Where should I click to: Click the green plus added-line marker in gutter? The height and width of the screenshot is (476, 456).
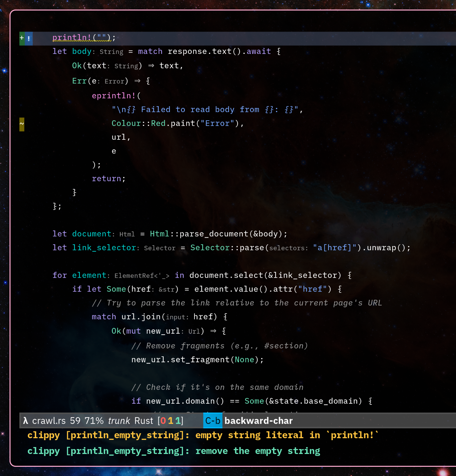pyautogui.click(x=22, y=38)
